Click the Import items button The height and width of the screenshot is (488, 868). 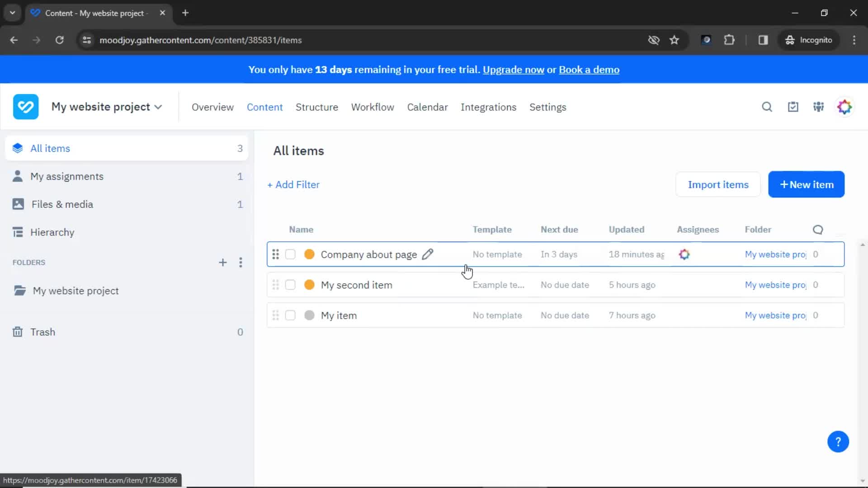718,184
